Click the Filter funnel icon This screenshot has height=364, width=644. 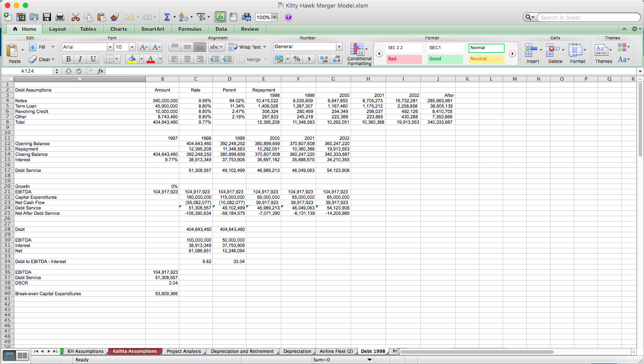[x=200, y=17]
